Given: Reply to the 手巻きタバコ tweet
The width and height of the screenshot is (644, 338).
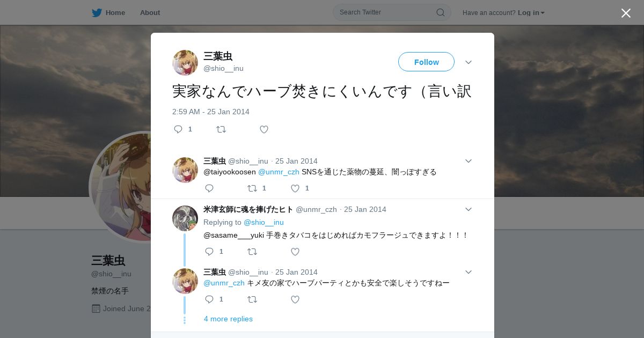Looking at the screenshot, I should [x=209, y=252].
